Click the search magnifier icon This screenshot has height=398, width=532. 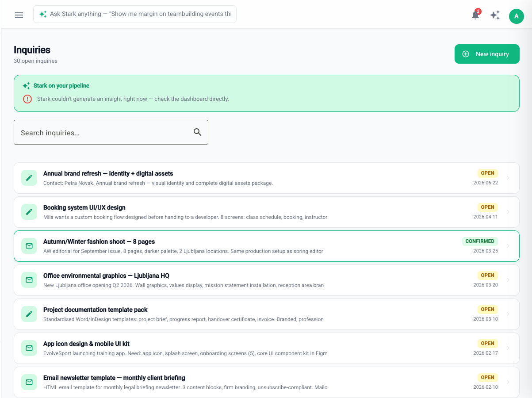[x=198, y=132]
